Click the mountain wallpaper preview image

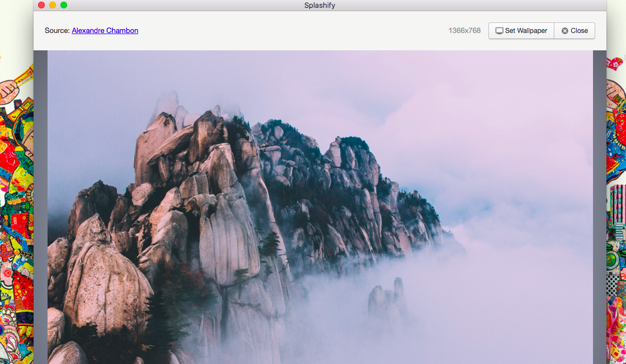[320, 207]
